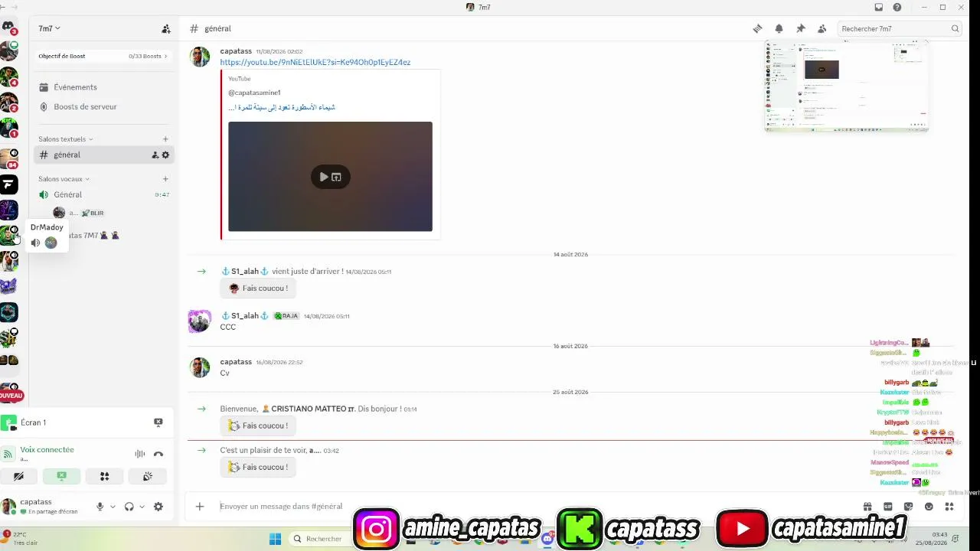This screenshot has width=980, height=551.
Task: Select the général text channel
Action: click(104, 155)
